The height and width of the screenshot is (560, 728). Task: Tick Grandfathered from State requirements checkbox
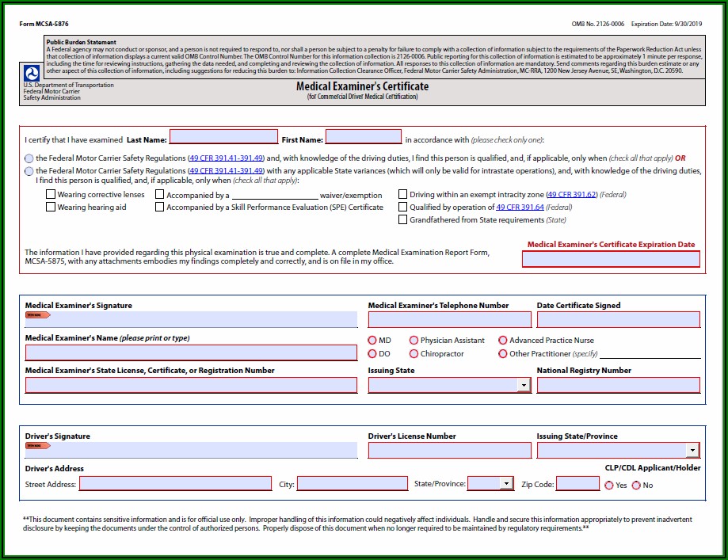(x=403, y=219)
